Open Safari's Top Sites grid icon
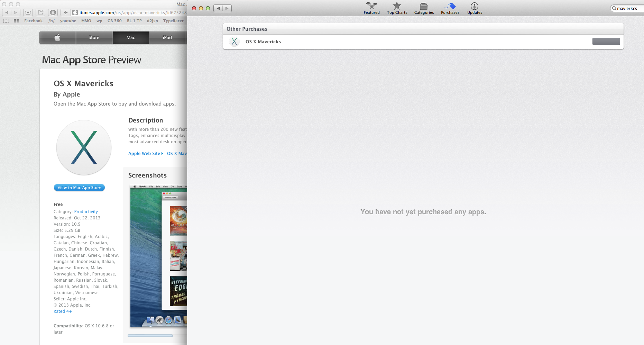644x345 pixels. point(16,21)
